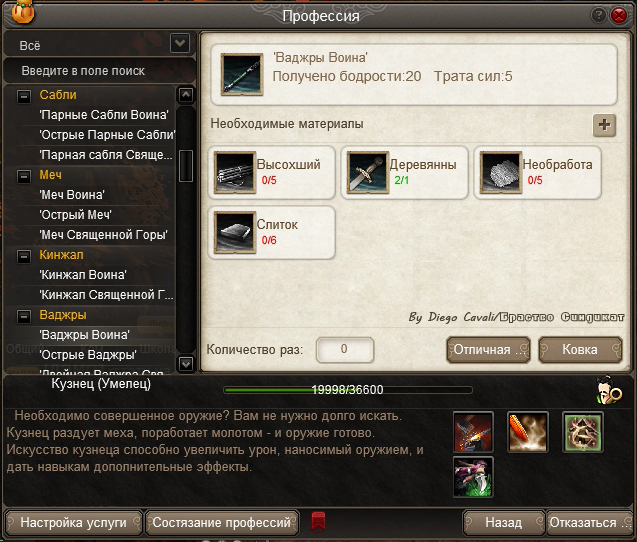Click the recipe list scroll down arrow
The image size is (637, 542).
(186, 364)
